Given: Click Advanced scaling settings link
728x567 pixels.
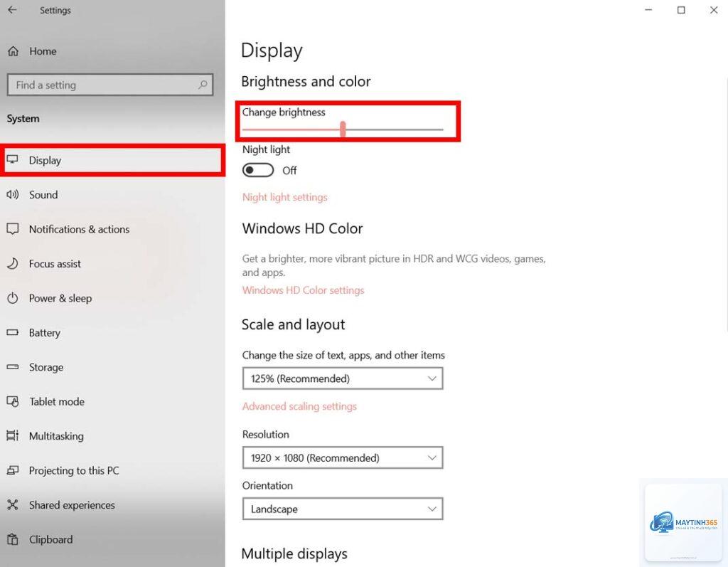Looking at the screenshot, I should click(299, 406).
